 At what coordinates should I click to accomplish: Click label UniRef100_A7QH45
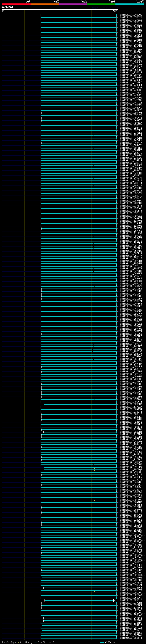pyautogui.click(x=131, y=67)
